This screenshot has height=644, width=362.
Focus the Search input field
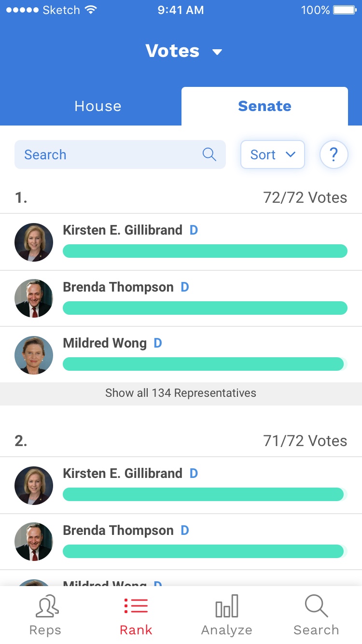[x=106, y=154]
